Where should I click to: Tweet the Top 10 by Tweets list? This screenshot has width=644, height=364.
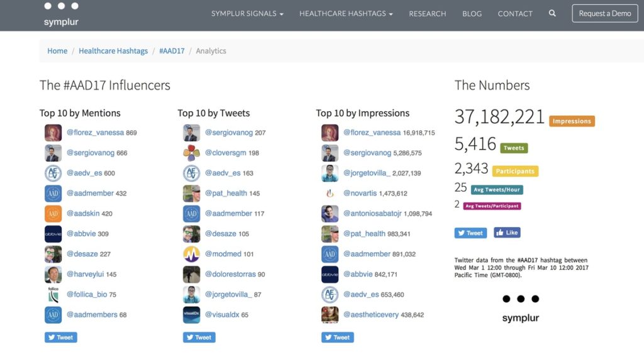click(199, 338)
